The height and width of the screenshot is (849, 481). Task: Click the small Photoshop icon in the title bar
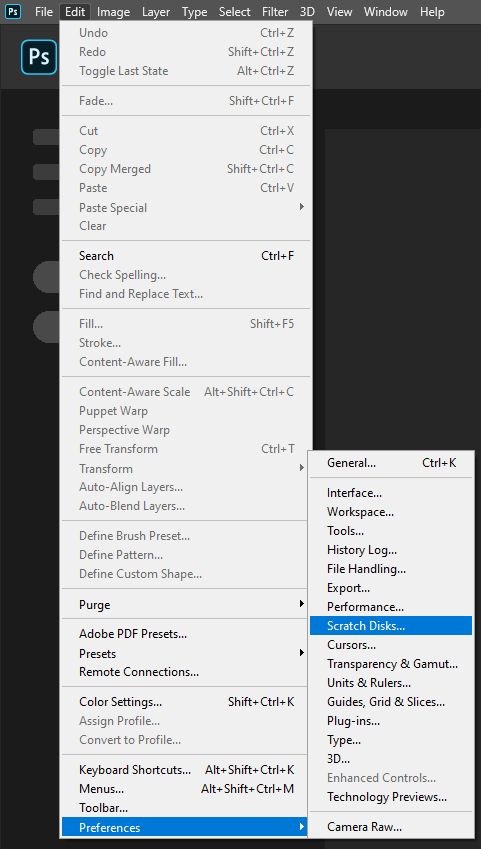click(13, 11)
